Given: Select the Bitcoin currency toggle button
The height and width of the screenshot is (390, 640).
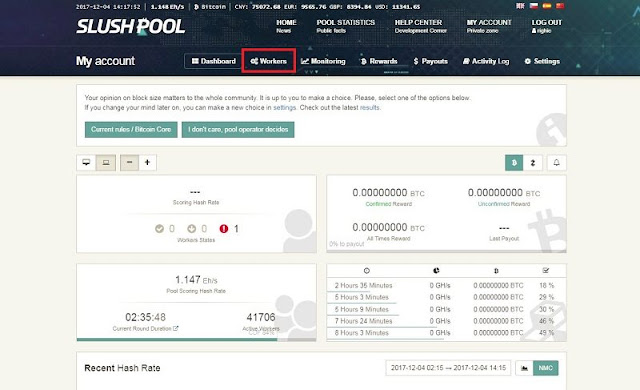Looking at the screenshot, I should point(514,163).
